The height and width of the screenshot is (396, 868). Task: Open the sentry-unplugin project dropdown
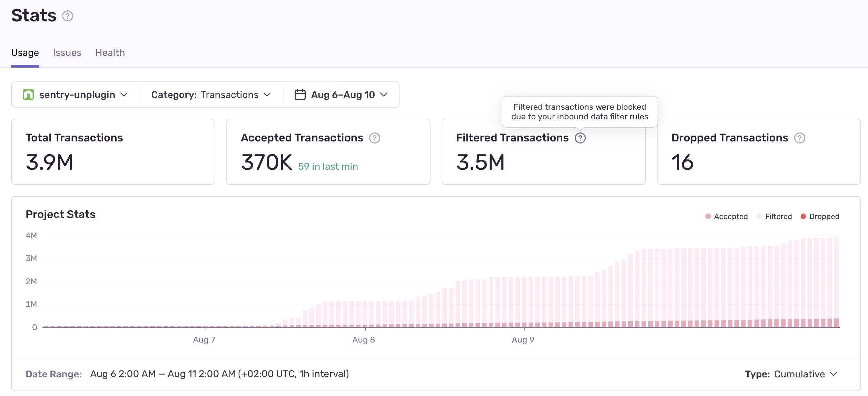coord(76,95)
